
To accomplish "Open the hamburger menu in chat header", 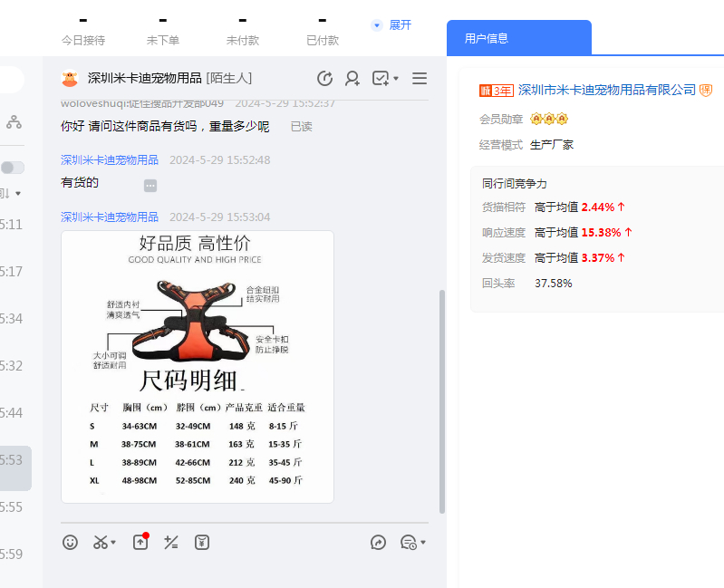I will tap(420, 79).
